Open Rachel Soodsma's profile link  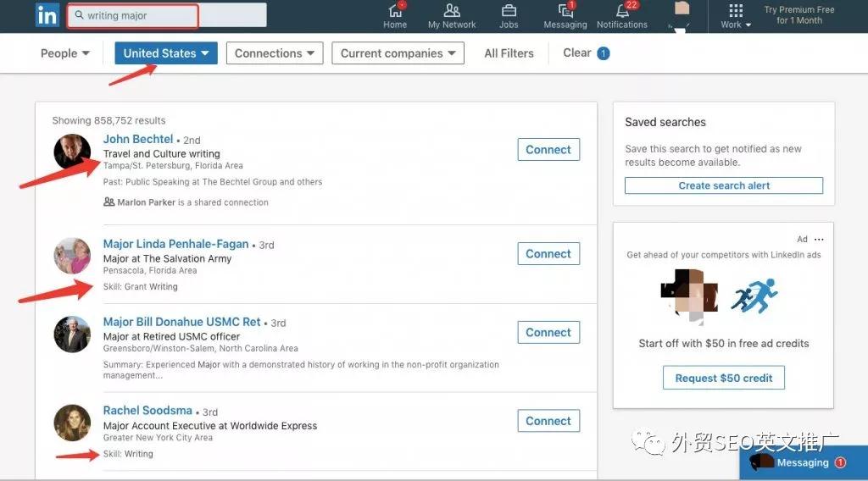[147, 411]
